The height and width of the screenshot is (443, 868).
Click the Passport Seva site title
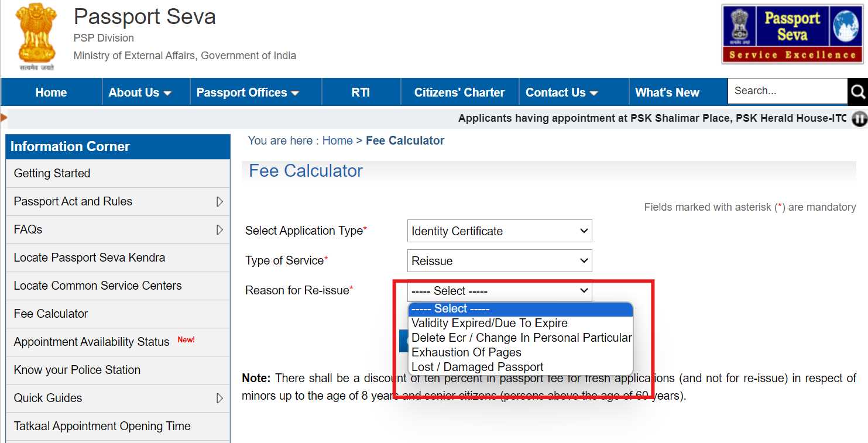(x=145, y=16)
